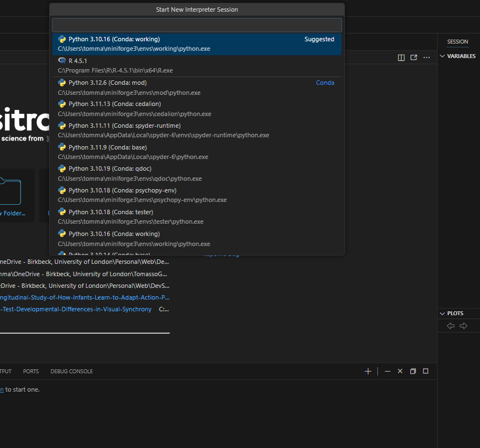Open the editor more actions ellipsis
This screenshot has width=480, height=448.
click(427, 57)
